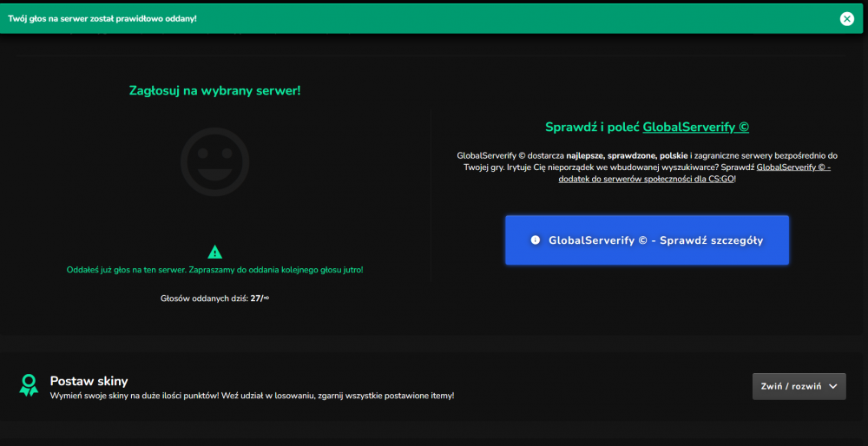868x446 pixels.
Task: Click the smiley face icon
Action: coord(214,162)
